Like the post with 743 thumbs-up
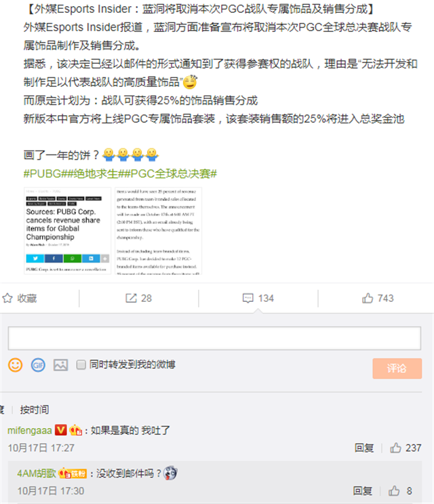434x504 pixels. (368, 298)
